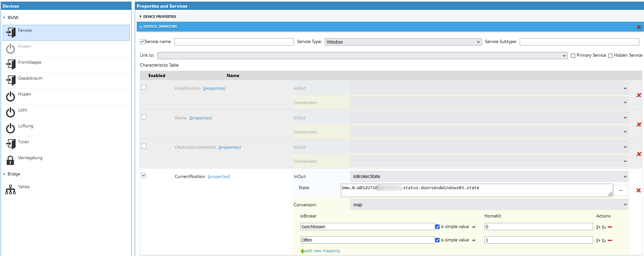Click the swap arrow in Offen row
Screen dimensions: 644x256
474,240
